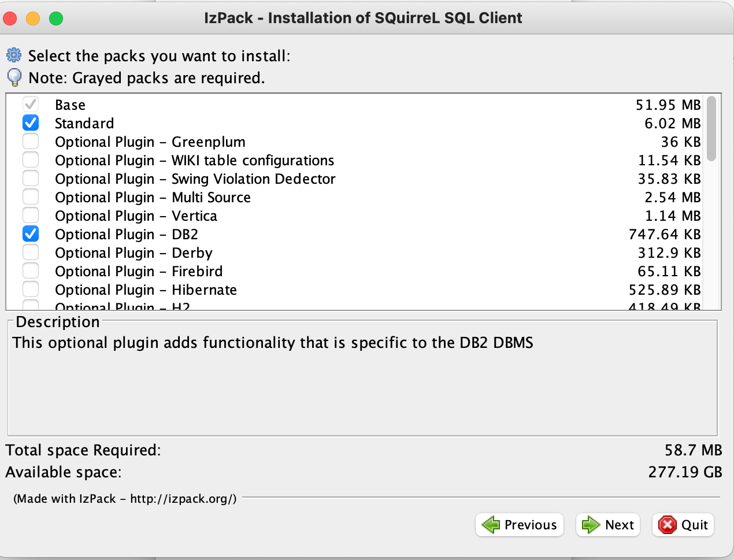Image resolution: width=734 pixels, height=560 pixels.
Task: Enable Swing Violation Dedector checkbox
Action: pos(31,178)
